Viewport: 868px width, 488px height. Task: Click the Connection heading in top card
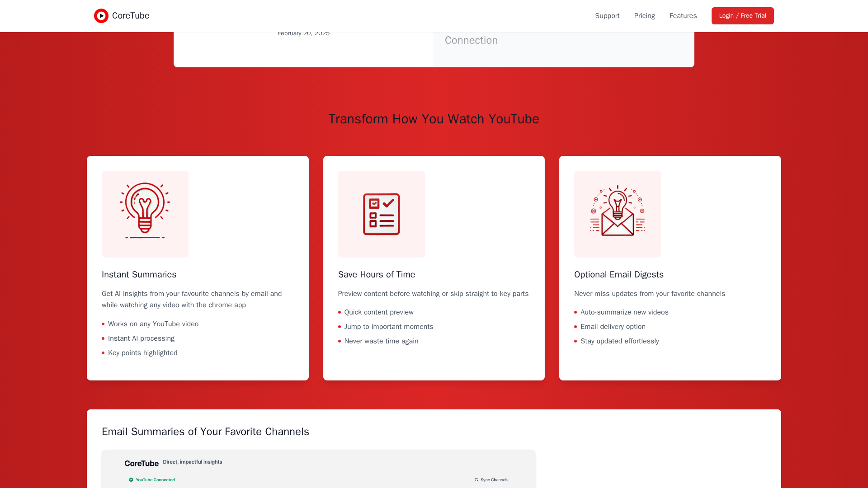(x=471, y=40)
